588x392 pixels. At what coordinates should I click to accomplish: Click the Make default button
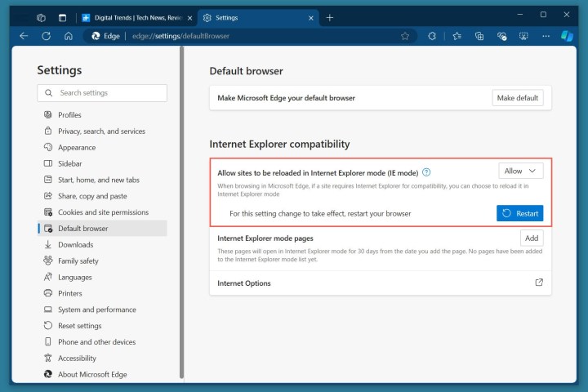click(x=517, y=98)
